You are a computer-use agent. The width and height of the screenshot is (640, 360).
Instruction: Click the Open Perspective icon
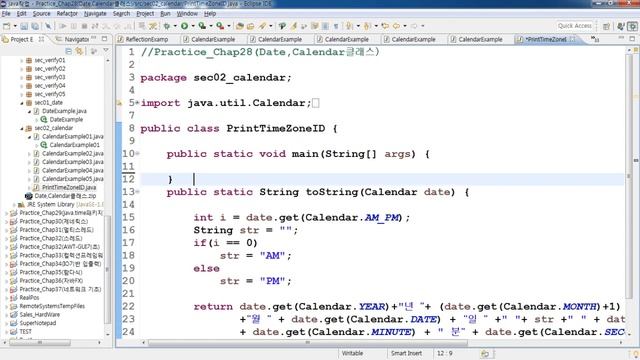point(606,26)
